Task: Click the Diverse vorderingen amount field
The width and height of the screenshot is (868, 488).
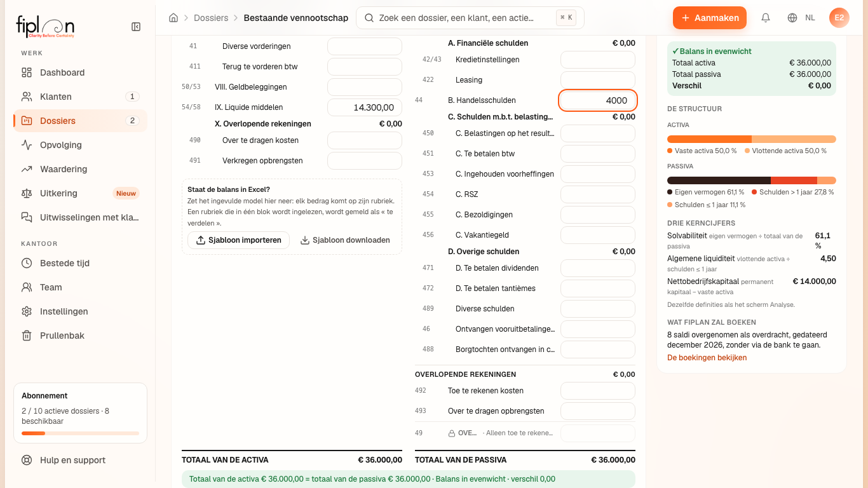Action: [365, 46]
